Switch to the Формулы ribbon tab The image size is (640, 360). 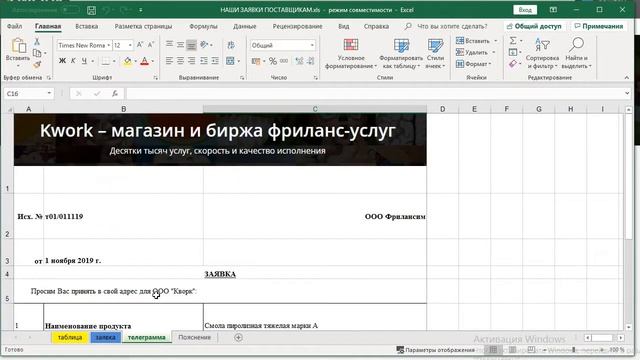pyautogui.click(x=203, y=26)
